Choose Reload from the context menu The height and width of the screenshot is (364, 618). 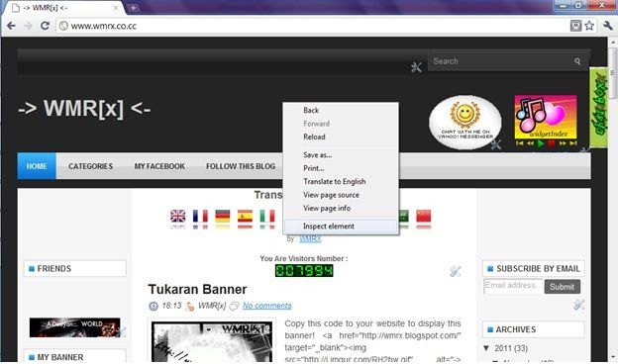(x=314, y=136)
